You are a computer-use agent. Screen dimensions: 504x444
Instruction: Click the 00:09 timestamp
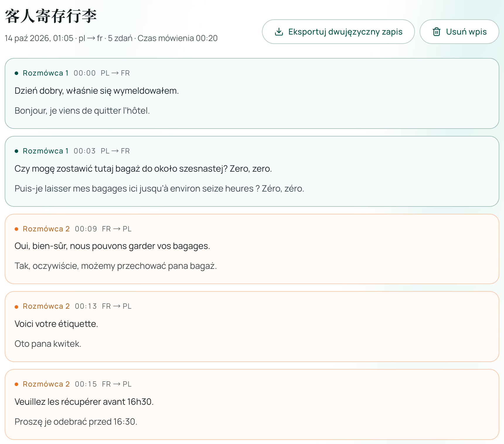pos(86,229)
